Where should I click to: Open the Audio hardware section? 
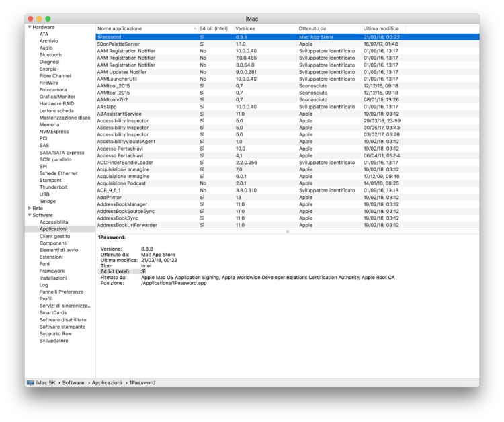(x=46, y=48)
